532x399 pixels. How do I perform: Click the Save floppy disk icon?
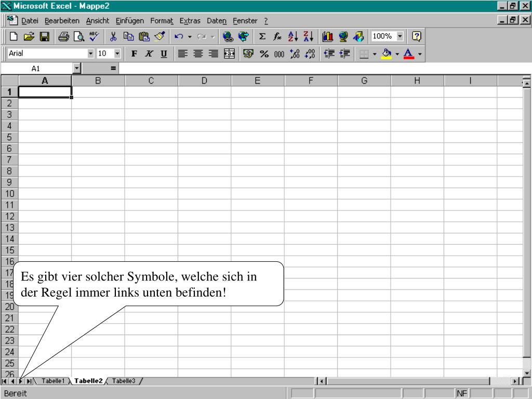click(x=45, y=37)
